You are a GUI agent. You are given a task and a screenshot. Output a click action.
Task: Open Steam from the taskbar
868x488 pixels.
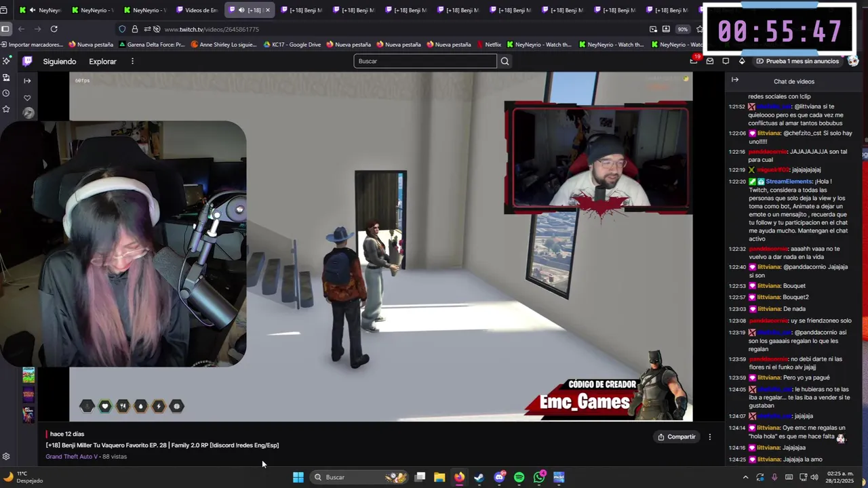(479, 477)
